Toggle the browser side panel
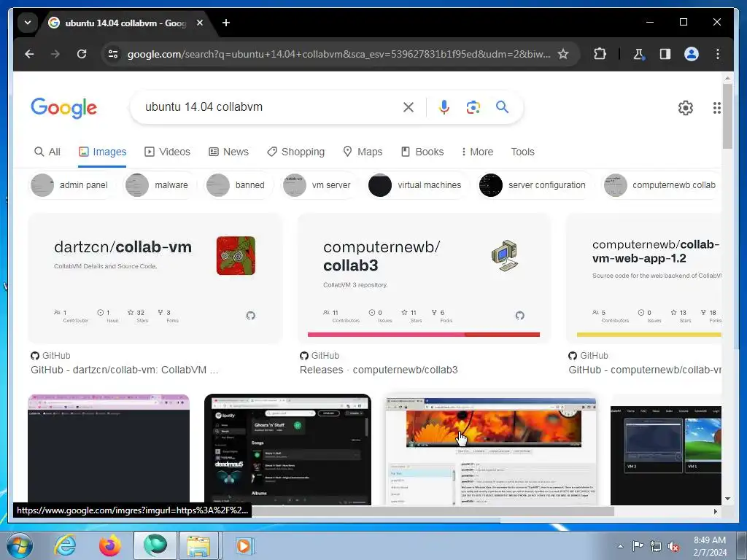 pos(665,54)
